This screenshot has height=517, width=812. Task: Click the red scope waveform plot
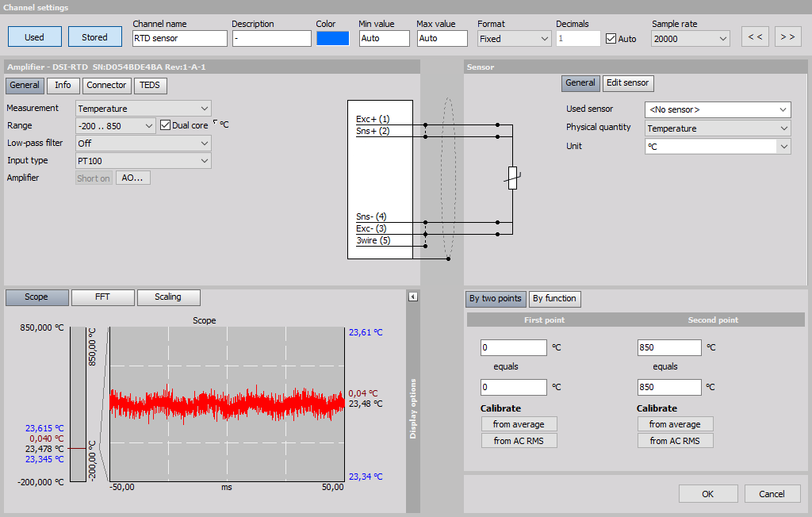coord(227,404)
